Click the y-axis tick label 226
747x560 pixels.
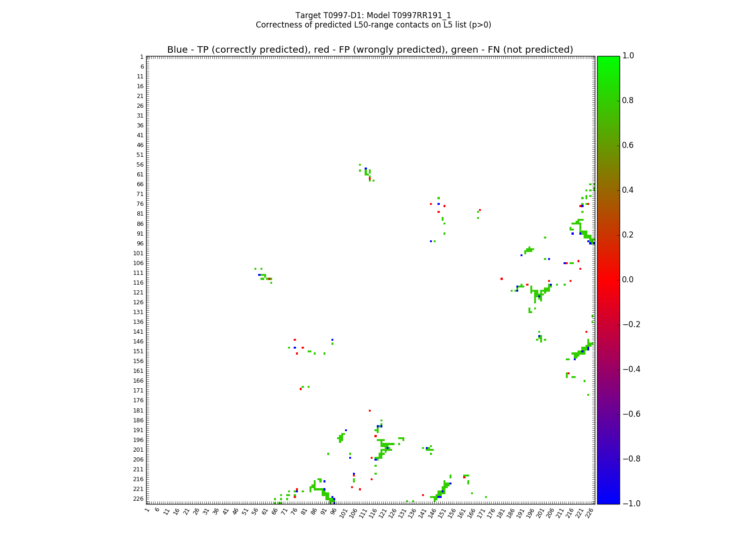pyautogui.click(x=138, y=499)
